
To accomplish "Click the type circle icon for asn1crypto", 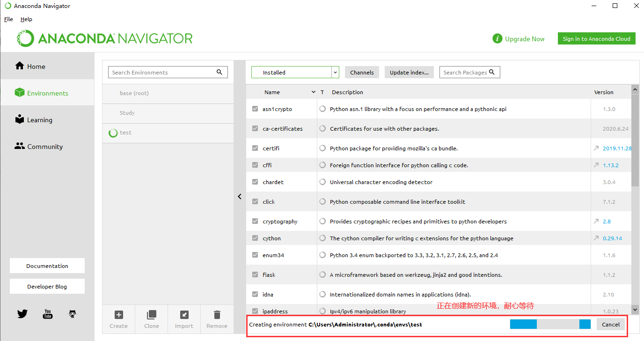I will pos(322,109).
